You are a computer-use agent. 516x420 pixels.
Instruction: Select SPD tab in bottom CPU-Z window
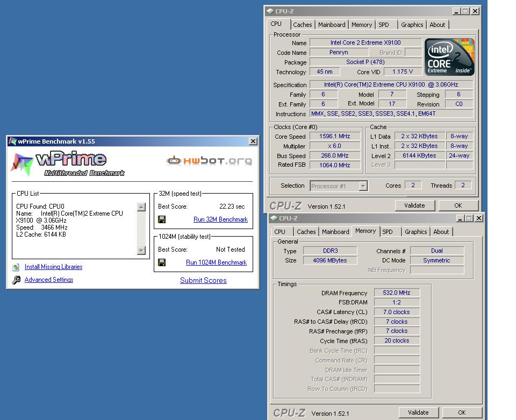click(388, 232)
